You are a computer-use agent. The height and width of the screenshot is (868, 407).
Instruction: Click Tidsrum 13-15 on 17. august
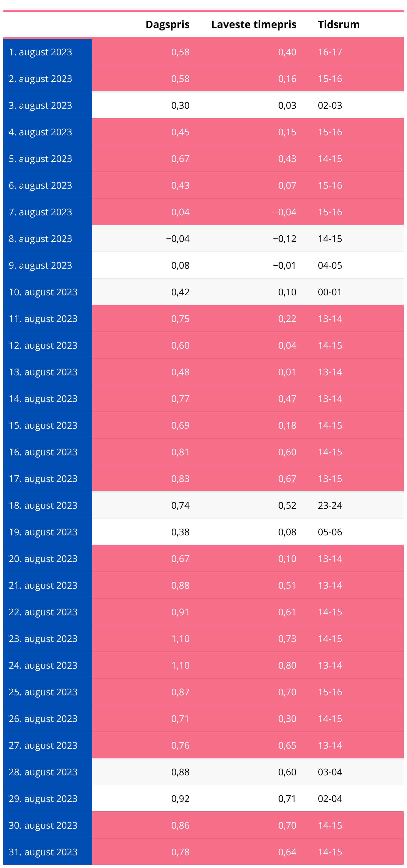click(x=330, y=479)
